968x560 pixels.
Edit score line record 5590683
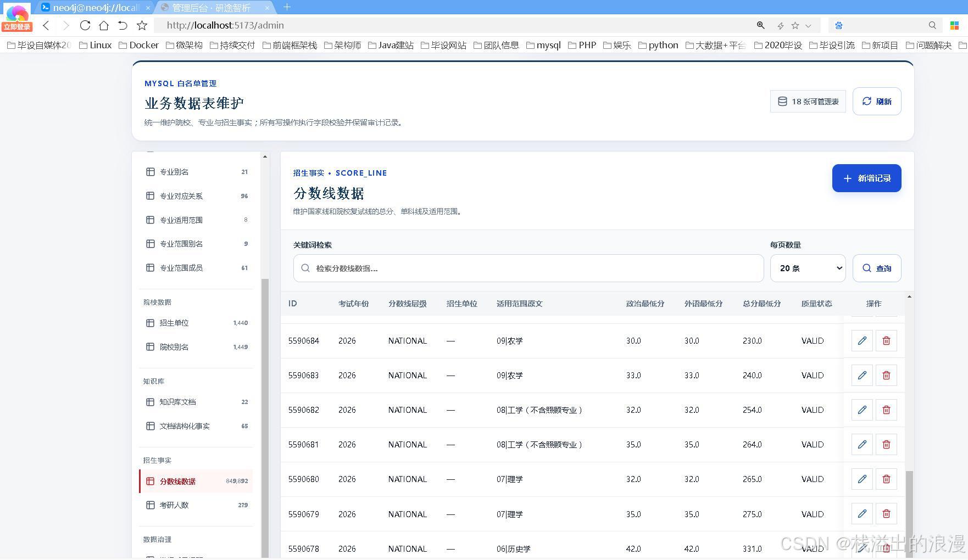point(862,376)
